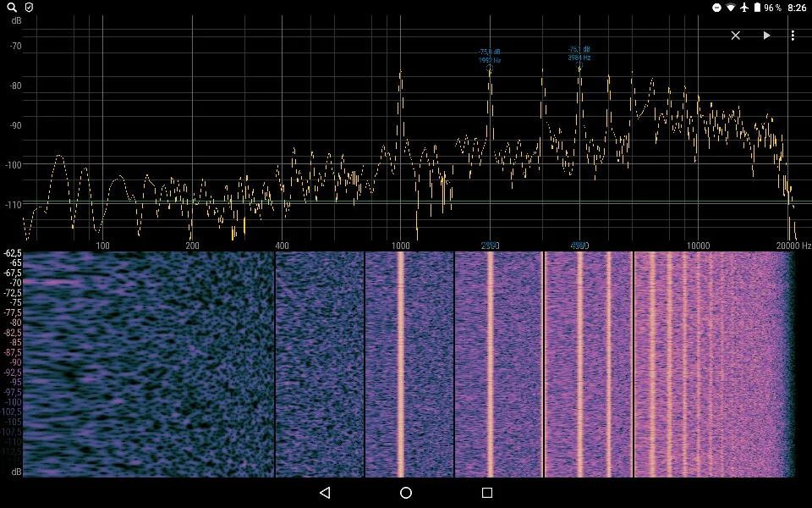Tap the Android recents square button
812x508 pixels.
[487, 493]
